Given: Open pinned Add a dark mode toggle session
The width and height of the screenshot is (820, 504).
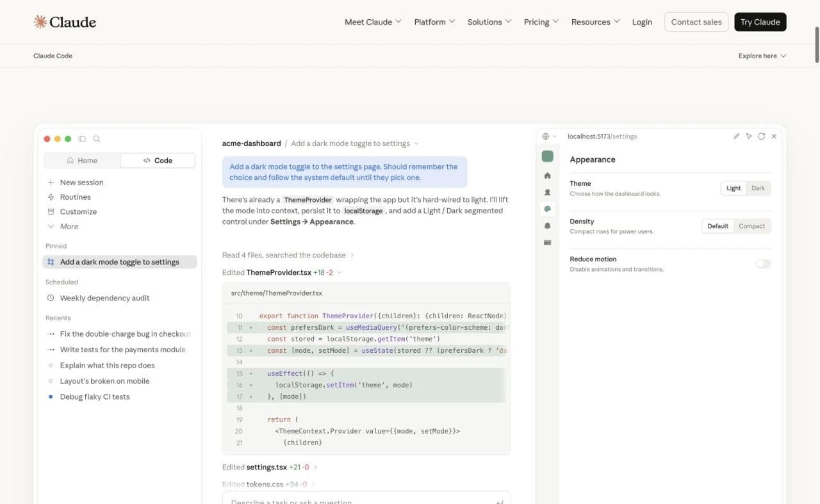Looking at the screenshot, I should (120, 262).
